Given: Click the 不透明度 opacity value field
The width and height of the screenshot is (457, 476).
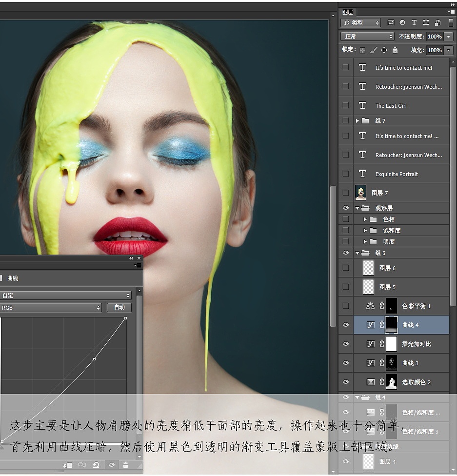Looking at the screenshot, I should (x=435, y=37).
